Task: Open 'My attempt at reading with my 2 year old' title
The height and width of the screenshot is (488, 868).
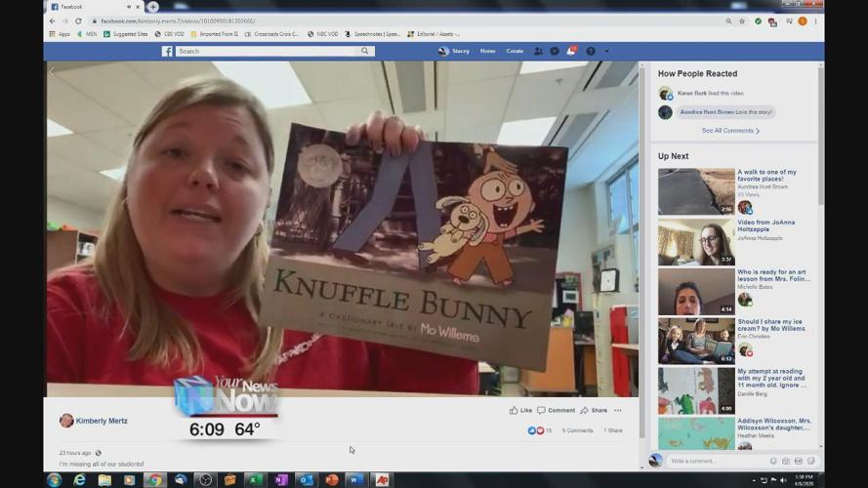Action: click(771, 379)
